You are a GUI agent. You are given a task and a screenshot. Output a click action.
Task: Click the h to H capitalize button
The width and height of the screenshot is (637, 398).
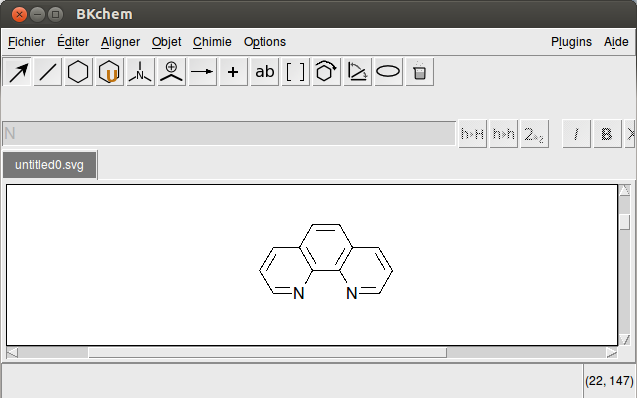tap(472, 134)
